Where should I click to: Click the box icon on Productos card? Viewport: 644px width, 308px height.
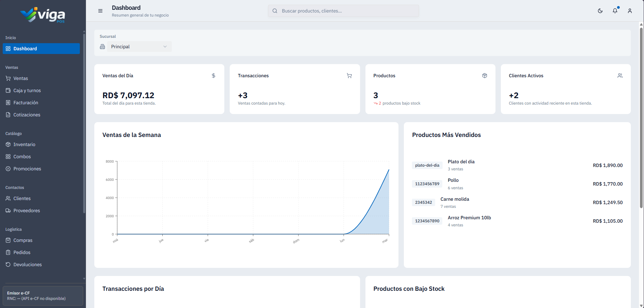(x=485, y=76)
